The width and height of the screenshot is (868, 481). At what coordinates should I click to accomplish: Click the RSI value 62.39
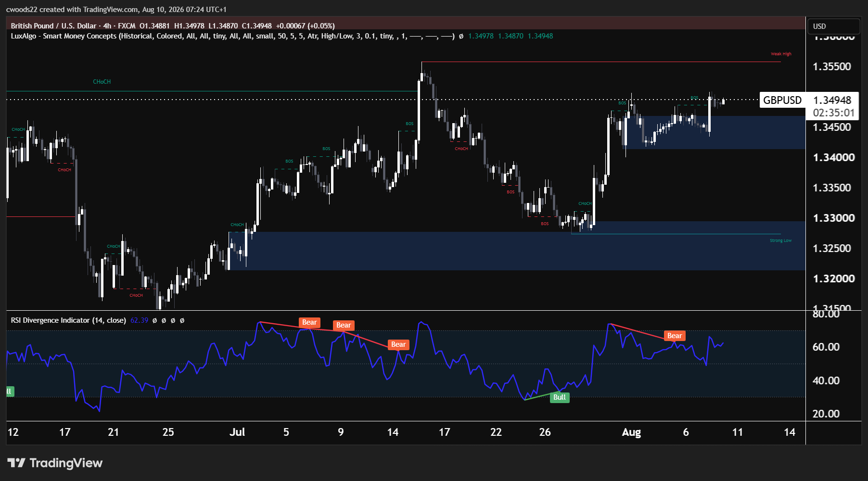pos(140,320)
